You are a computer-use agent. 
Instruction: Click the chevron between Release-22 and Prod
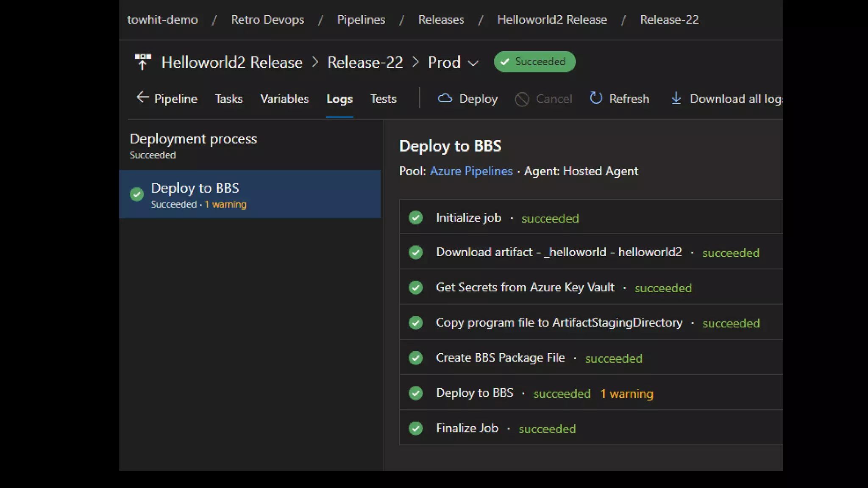[415, 62]
